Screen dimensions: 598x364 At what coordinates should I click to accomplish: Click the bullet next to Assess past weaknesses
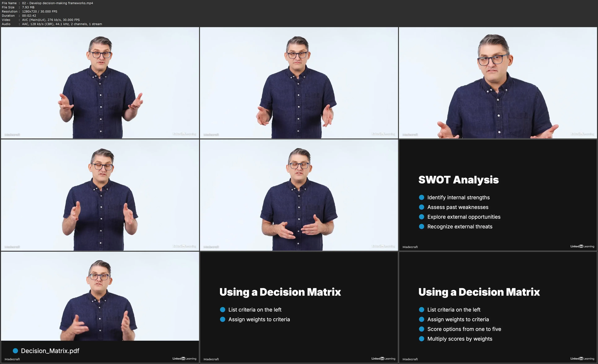click(422, 207)
